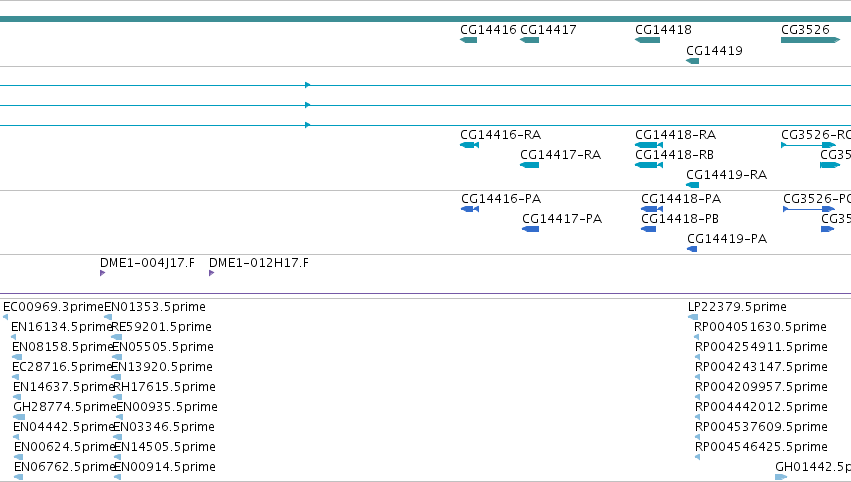Click the EC00969.3prime EST label

click(x=53, y=307)
